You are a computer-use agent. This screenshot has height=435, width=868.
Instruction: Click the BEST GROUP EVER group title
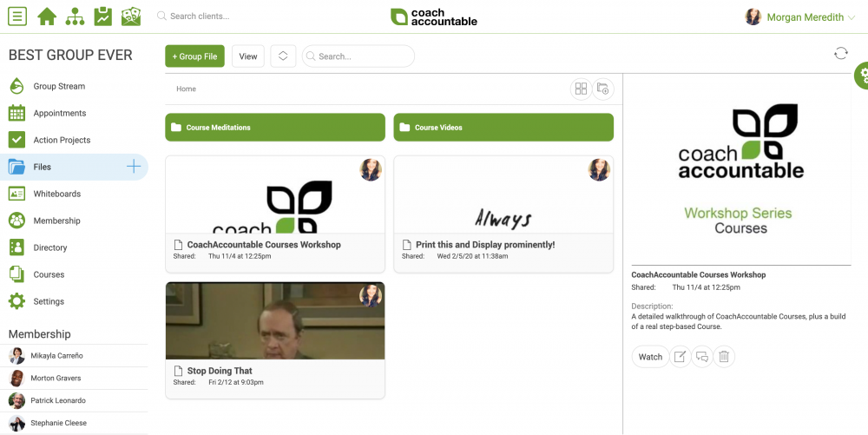coord(71,55)
